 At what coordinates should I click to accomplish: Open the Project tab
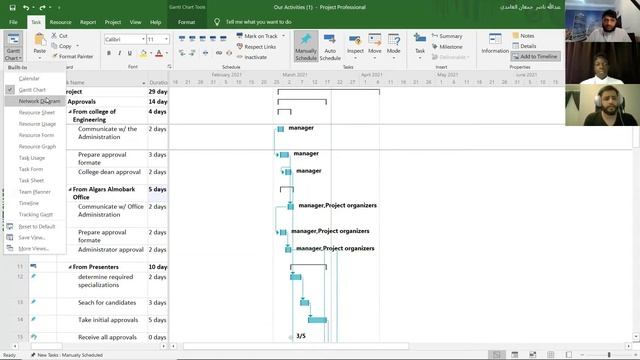(113, 22)
